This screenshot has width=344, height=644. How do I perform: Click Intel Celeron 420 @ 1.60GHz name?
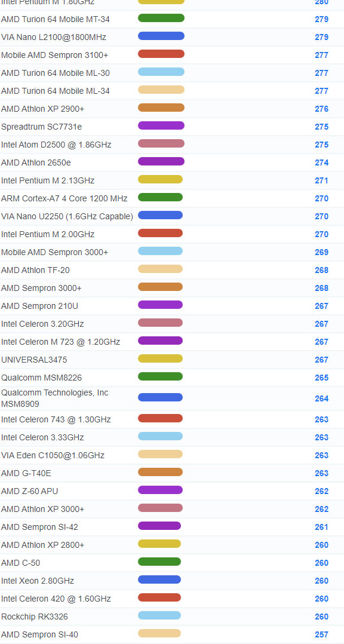pos(56,599)
